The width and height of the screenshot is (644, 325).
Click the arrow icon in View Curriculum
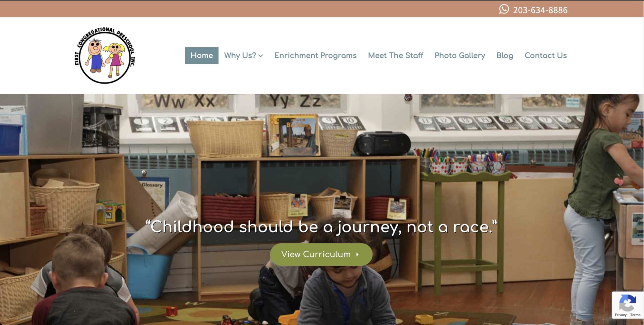click(357, 254)
